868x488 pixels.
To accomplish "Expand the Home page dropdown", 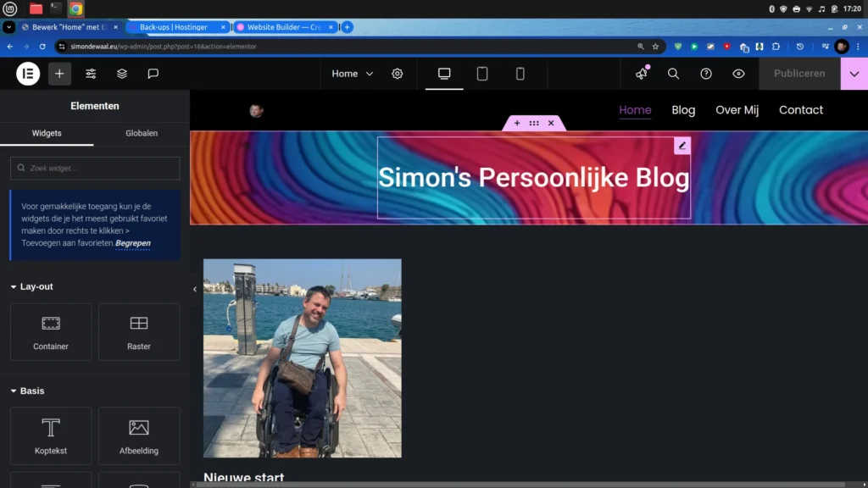I will click(353, 74).
